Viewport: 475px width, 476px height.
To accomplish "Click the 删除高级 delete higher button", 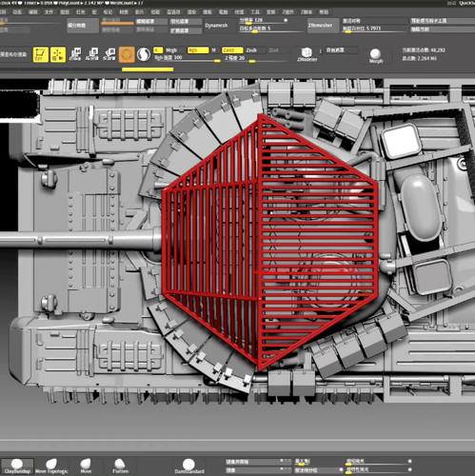I will pos(151,30).
